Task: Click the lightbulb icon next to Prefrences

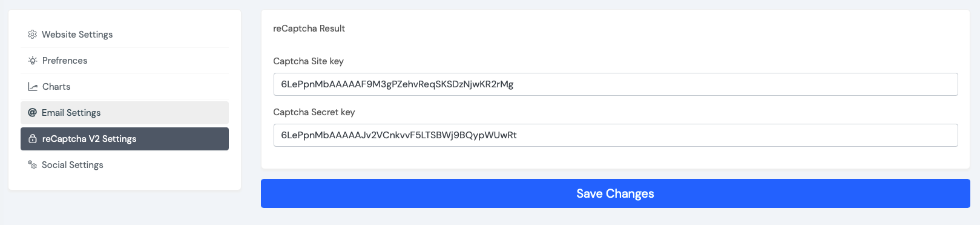Action: click(x=33, y=61)
